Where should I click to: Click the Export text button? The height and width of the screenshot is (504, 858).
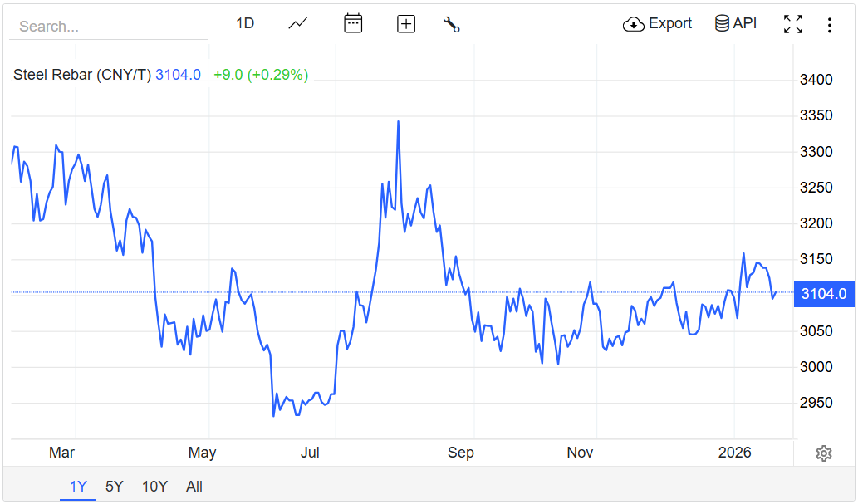coord(670,23)
